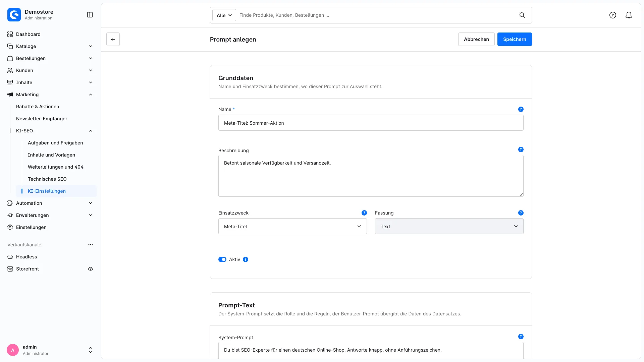Click the Dashboard grid icon

[10, 34]
